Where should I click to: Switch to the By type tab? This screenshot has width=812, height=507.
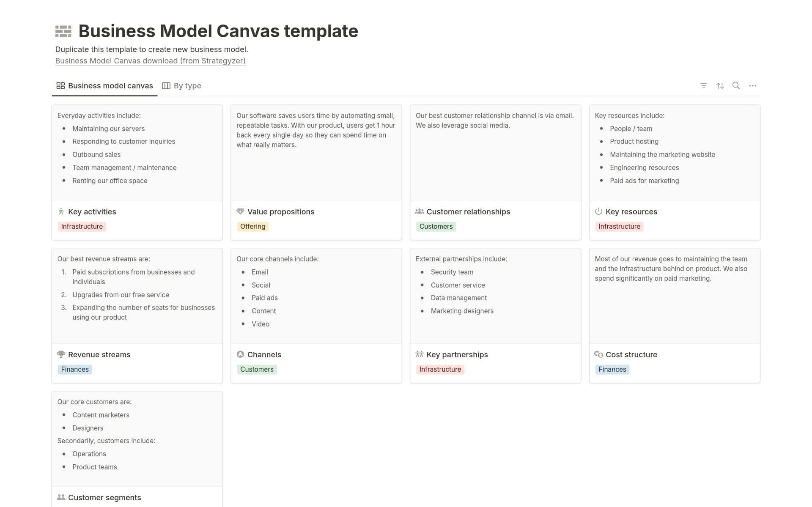coord(187,85)
